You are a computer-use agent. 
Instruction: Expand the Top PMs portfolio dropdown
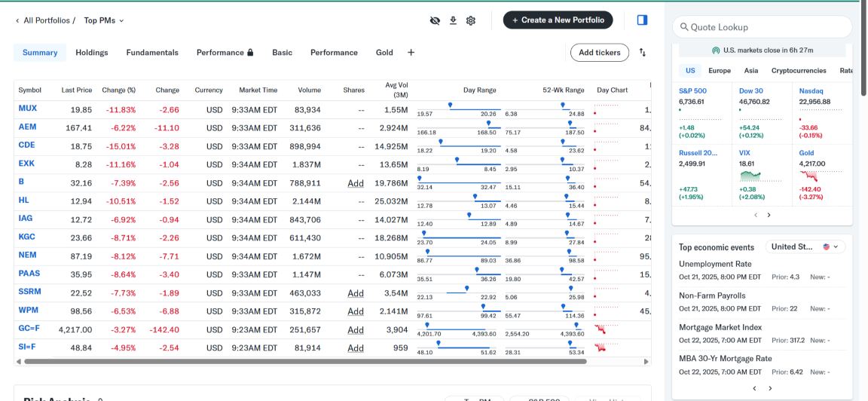tap(104, 20)
